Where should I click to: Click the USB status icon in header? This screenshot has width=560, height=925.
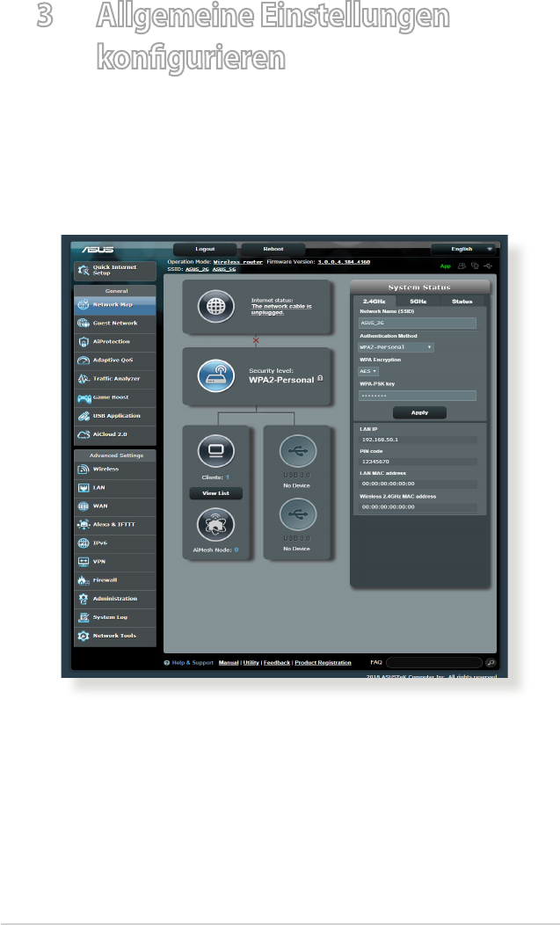[488, 266]
